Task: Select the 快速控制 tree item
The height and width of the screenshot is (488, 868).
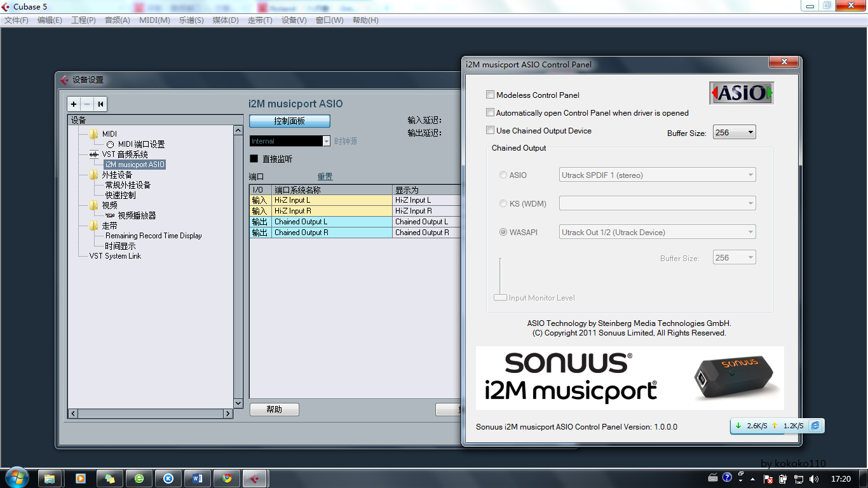Action: pos(121,195)
